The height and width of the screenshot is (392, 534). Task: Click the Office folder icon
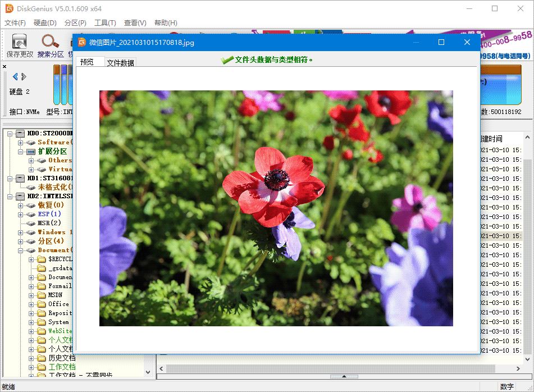(x=42, y=304)
